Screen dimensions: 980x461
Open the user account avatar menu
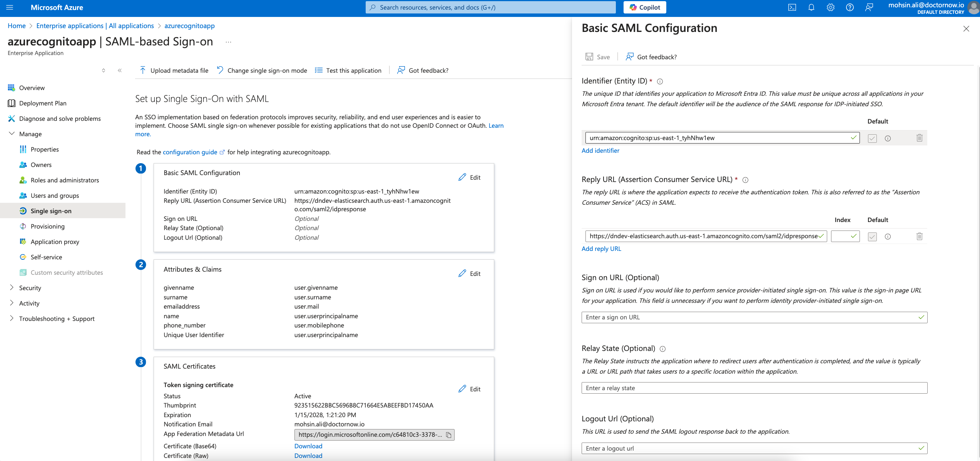tap(973, 8)
